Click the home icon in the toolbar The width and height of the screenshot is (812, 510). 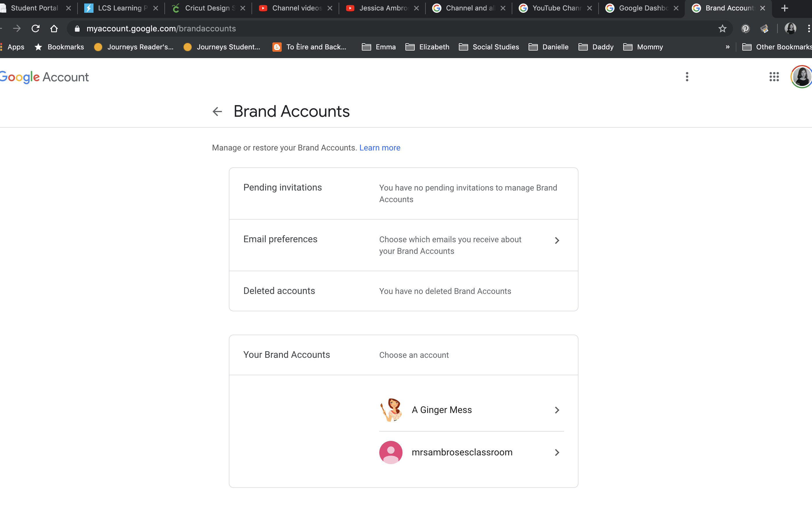click(54, 29)
